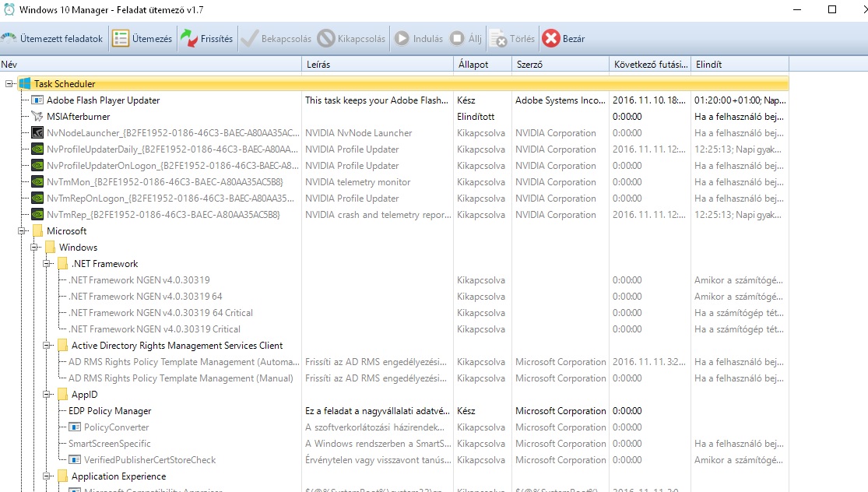Click the Active Directory Rights Management folder icon
This screenshot has height=492, width=868.
tap(62, 346)
